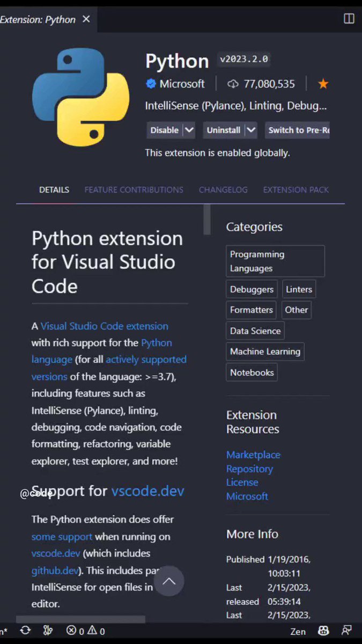Open the vscode.dev link in paragraph

56,553
